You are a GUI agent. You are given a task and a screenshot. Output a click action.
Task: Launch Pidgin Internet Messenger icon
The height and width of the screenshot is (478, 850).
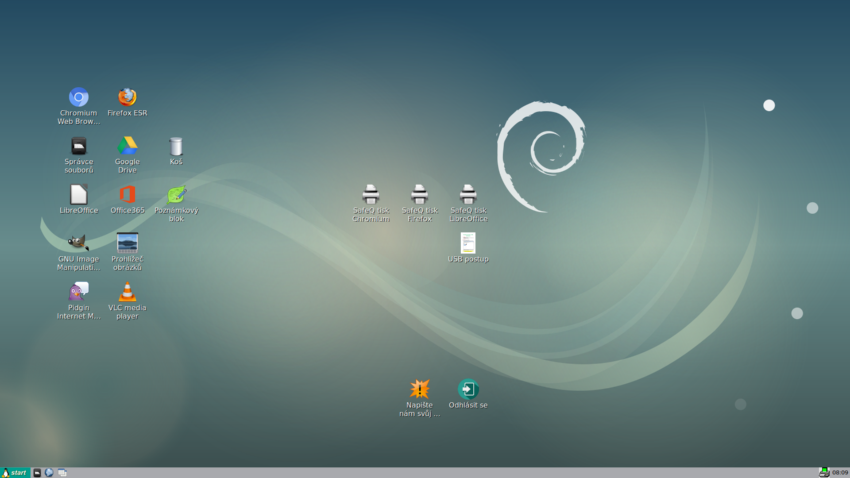[x=78, y=292]
